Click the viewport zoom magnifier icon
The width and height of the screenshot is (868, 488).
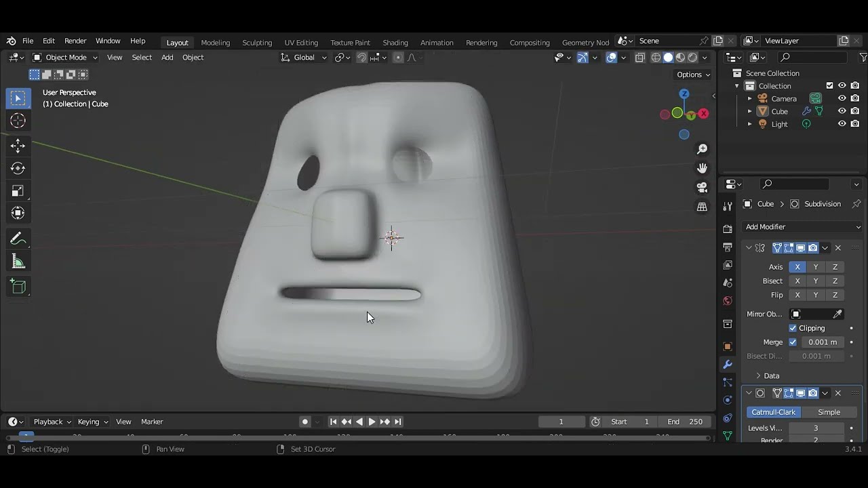(x=702, y=149)
